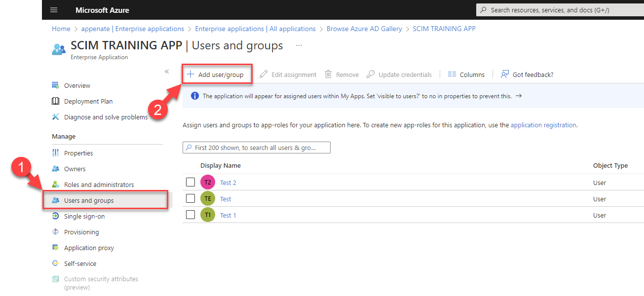Open Provisioning in the sidebar

(81, 232)
